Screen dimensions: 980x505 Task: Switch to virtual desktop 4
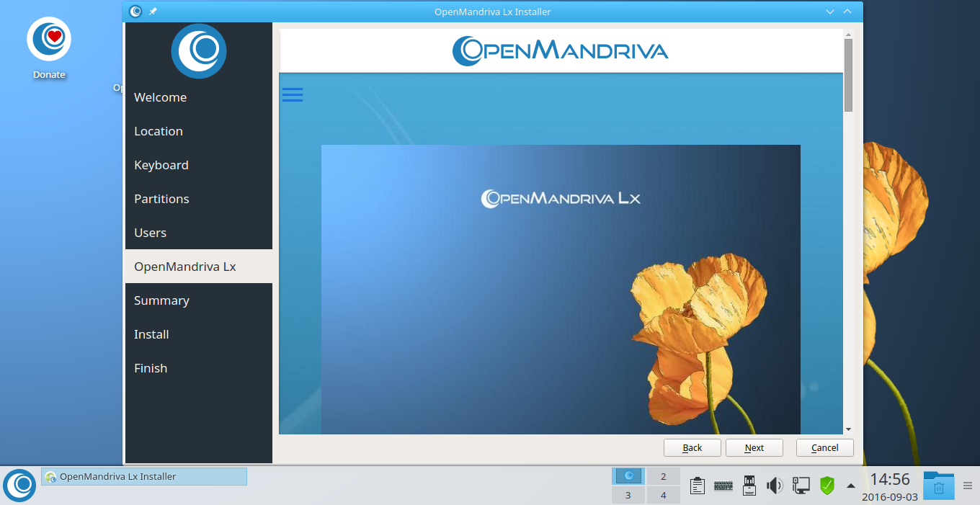[664, 495]
